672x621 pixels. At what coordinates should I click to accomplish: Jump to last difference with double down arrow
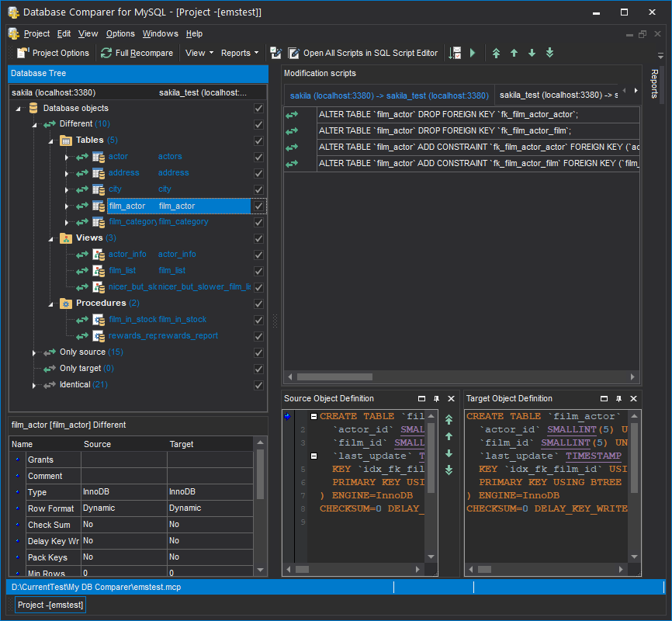click(549, 53)
